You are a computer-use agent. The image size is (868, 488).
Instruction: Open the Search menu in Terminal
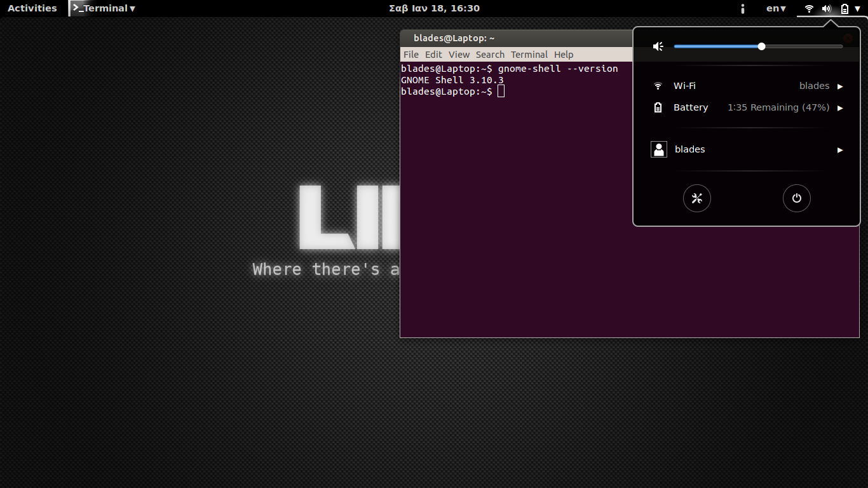coord(490,54)
